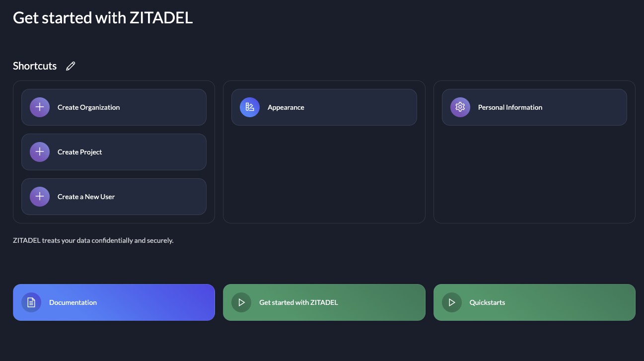
Task: Click the document icon on the Documentation banner
Action: (x=31, y=302)
